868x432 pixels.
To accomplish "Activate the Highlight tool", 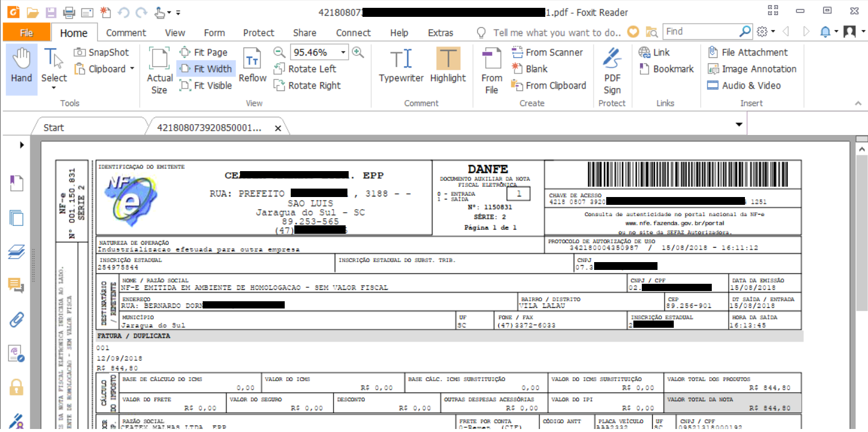I will (448, 66).
